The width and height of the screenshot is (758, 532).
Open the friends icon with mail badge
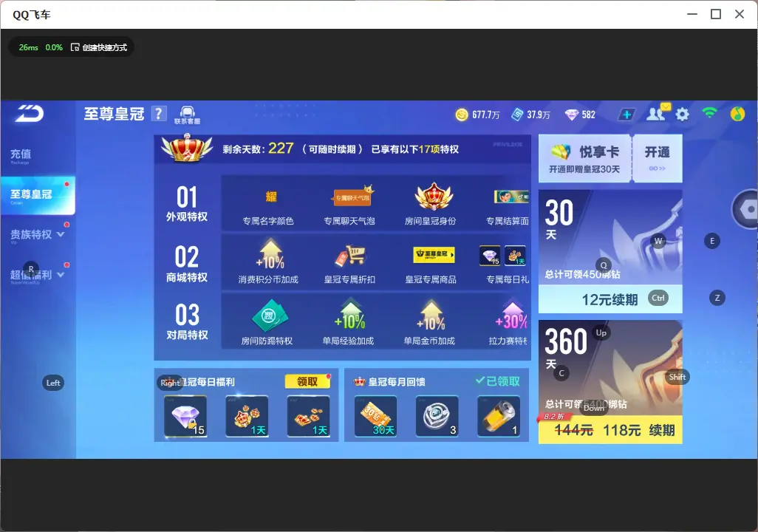[x=657, y=113]
